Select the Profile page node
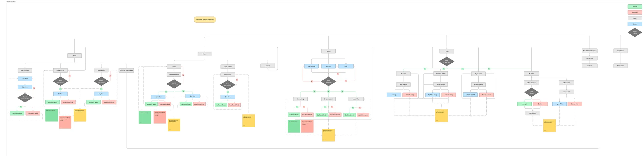 pyautogui.click(x=447, y=51)
